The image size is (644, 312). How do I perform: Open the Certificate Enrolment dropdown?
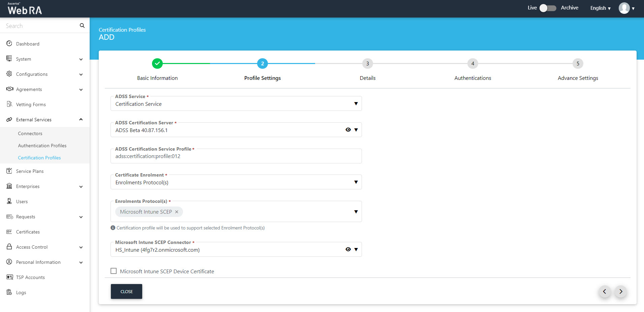[x=236, y=182]
